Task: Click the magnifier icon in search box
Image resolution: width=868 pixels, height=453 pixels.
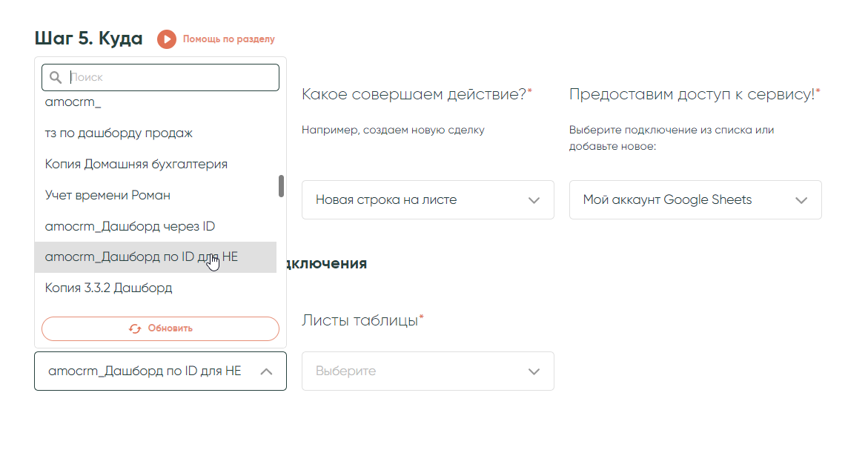Action: click(x=55, y=77)
